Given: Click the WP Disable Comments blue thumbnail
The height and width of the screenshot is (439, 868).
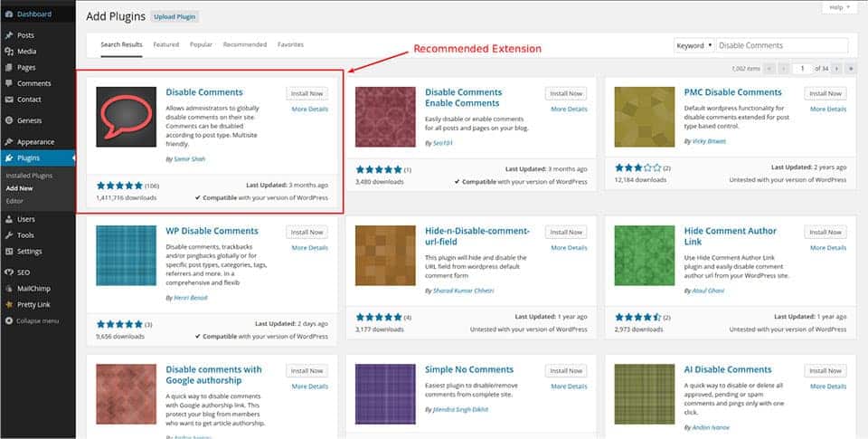Looking at the screenshot, I should (127, 255).
